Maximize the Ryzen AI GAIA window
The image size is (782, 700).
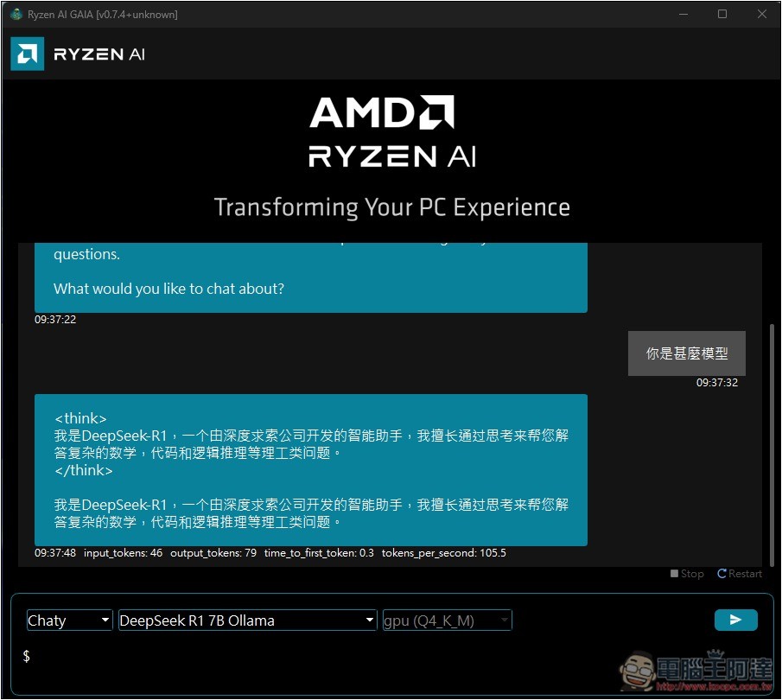click(x=722, y=14)
